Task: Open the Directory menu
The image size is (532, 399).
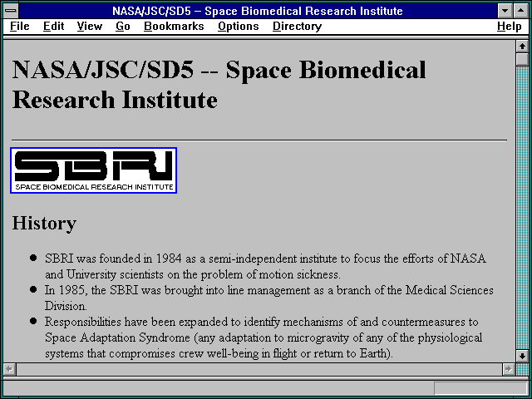Action: [x=297, y=26]
